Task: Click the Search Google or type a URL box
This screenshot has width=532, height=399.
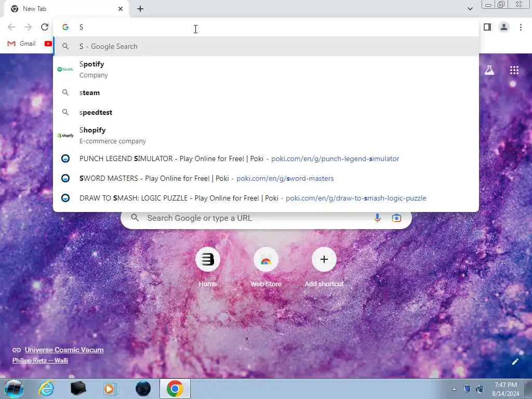Action: point(266,218)
